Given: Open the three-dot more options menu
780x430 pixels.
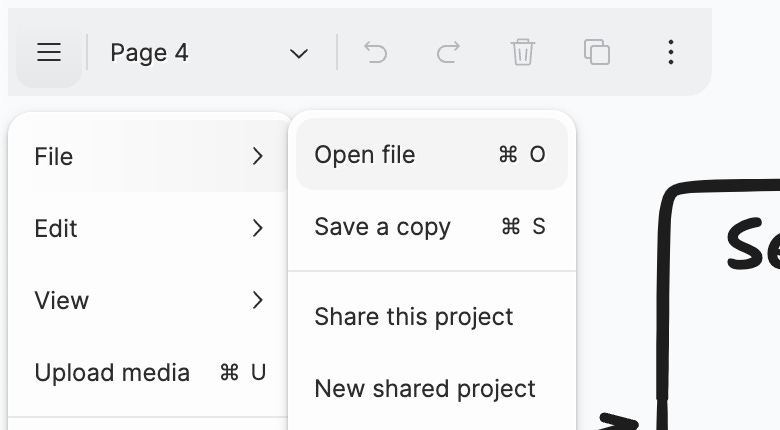Looking at the screenshot, I should click(x=671, y=52).
